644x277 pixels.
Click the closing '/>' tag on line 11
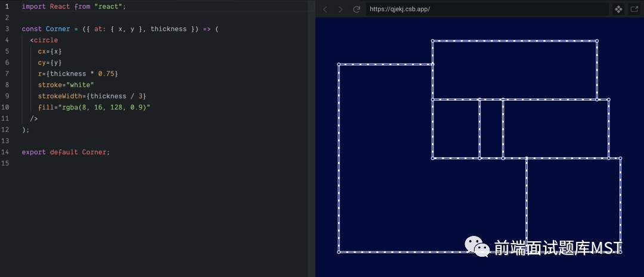coord(33,118)
